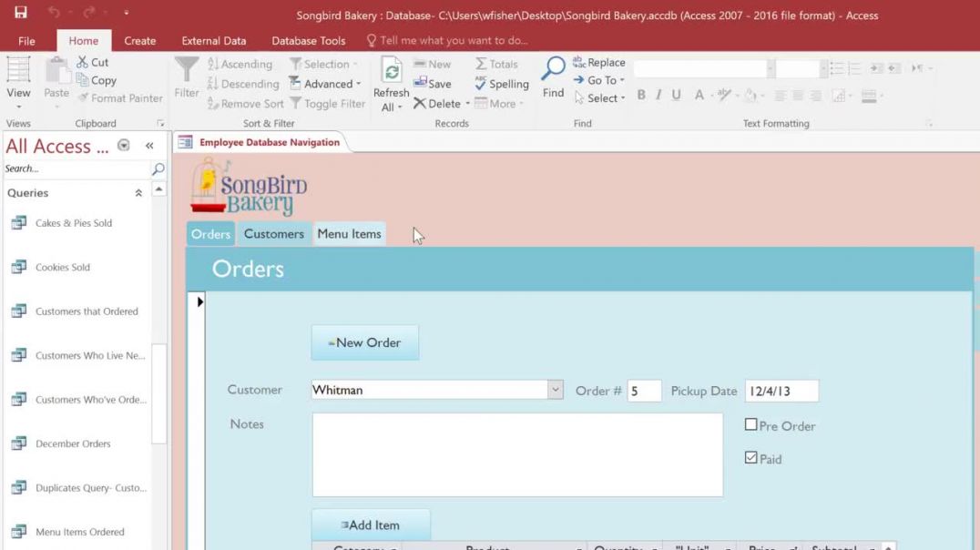Open the Go To dropdown

598,80
